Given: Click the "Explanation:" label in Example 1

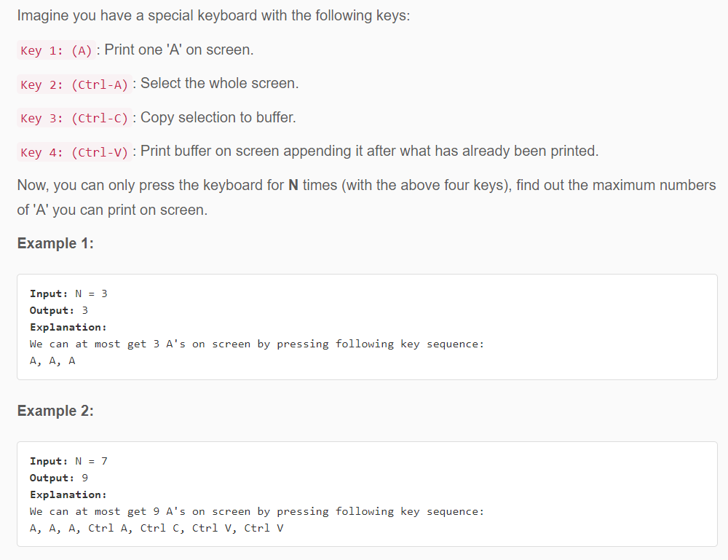Looking at the screenshot, I should (68, 327).
